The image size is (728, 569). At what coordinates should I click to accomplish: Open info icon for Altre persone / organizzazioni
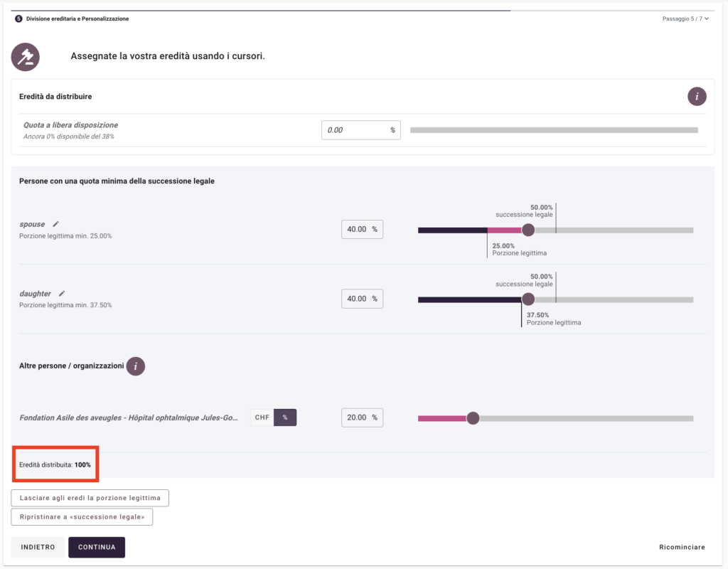[x=136, y=366]
